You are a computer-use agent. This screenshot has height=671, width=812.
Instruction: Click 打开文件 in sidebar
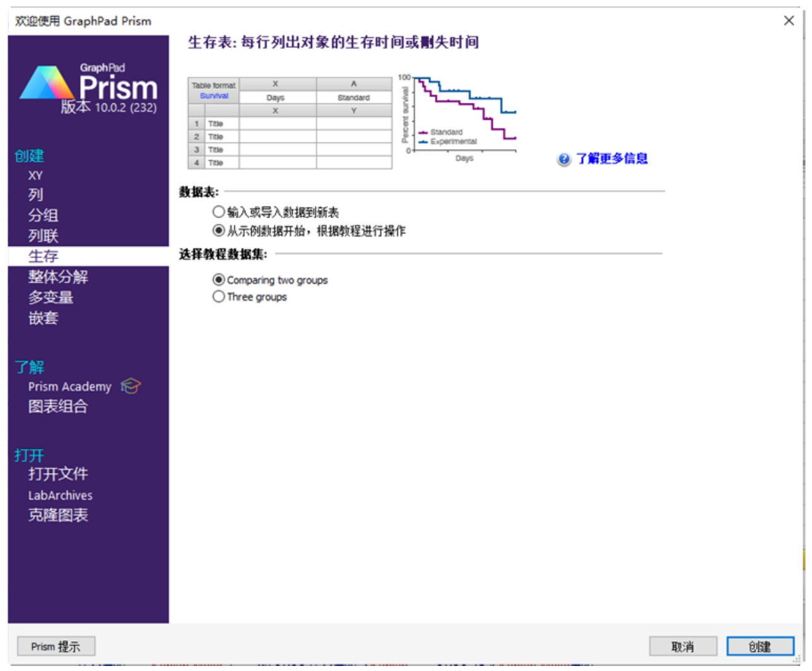58,474
